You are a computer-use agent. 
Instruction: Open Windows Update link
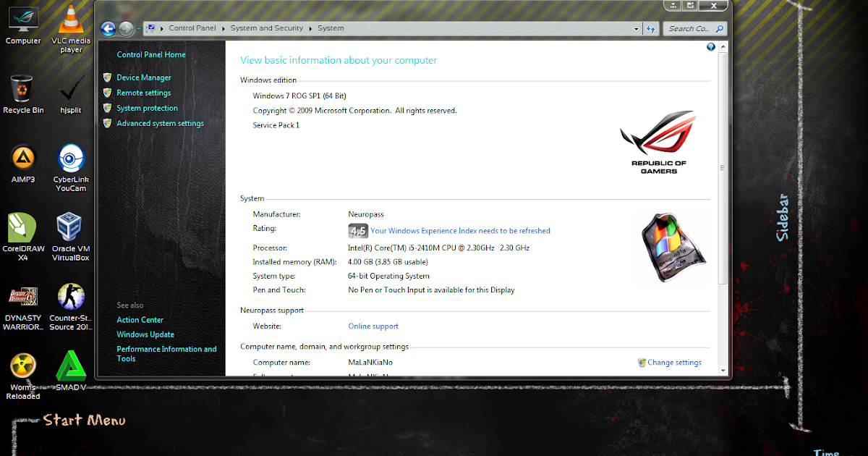pyautogui.click(x=145, y=334)
